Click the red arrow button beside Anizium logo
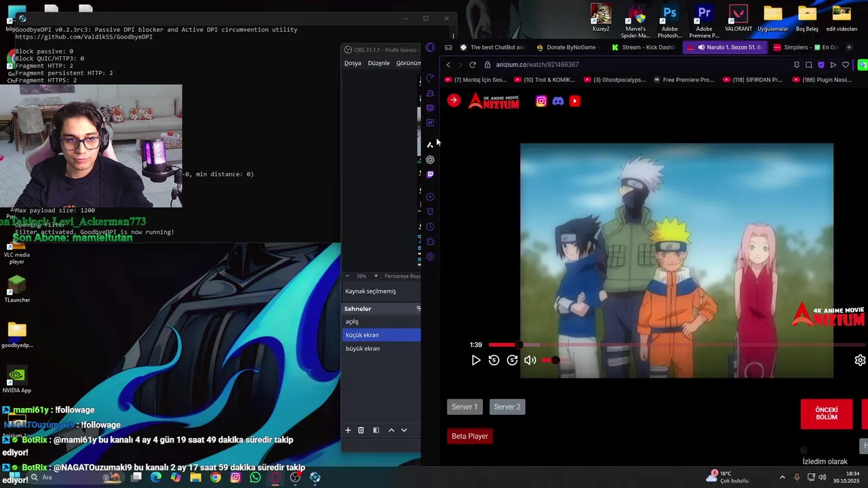Screen dimensions: 868x488 pyautogui.click(x=454, y=100)
